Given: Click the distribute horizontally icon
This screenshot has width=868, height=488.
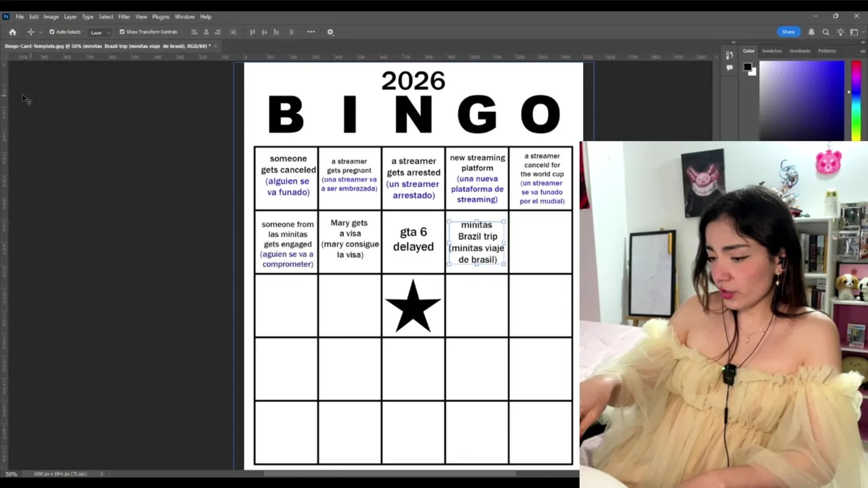Looking at the screenshot, I should tap(292, 32).
